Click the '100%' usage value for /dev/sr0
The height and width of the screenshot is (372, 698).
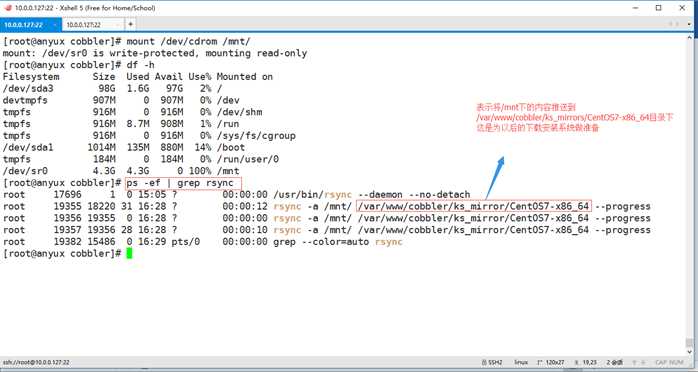[x=199, y=171]
